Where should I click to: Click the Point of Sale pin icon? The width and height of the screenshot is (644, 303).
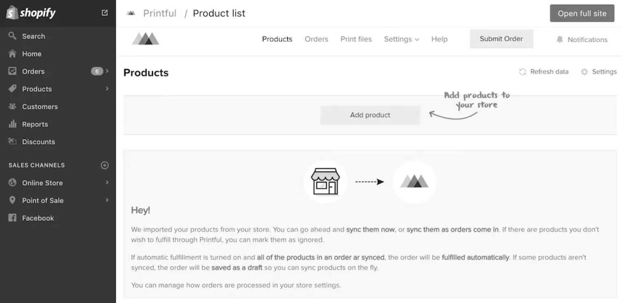click(x=12, y=200)
